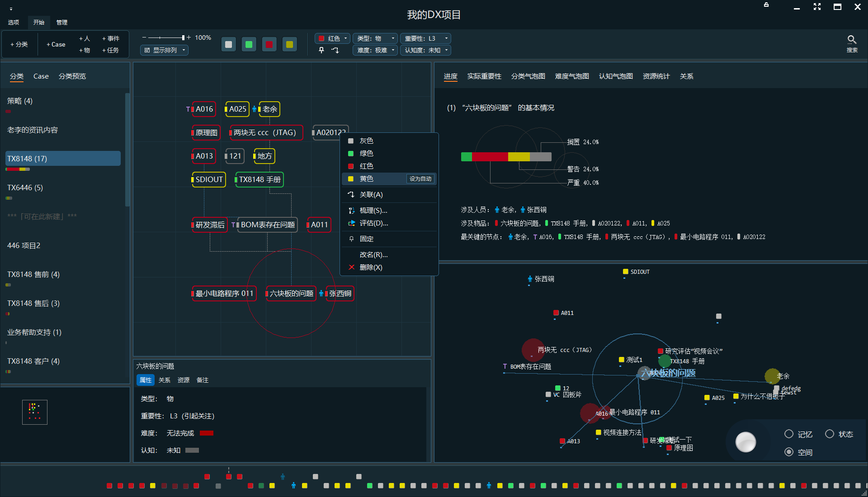868x497 pixels.
Task: Open the 类型: 物 dropdown
Action: (375, 38)
